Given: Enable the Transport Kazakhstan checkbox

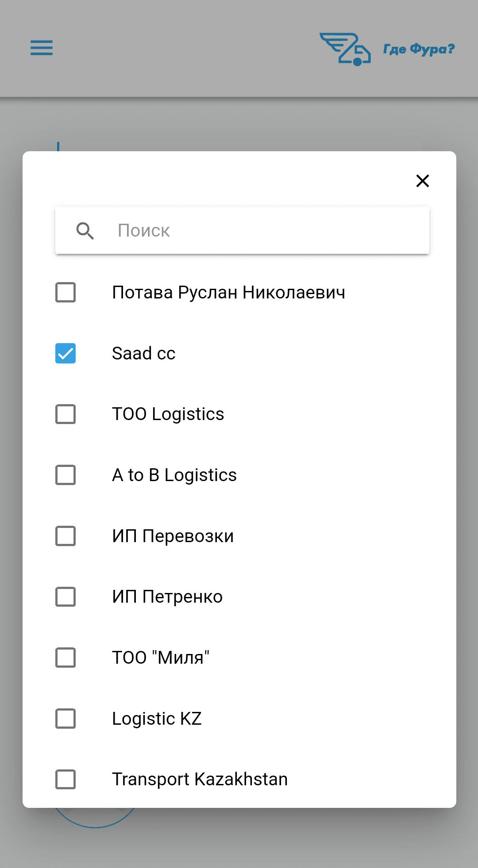Looking at the screenshot, I should [66, 779].
